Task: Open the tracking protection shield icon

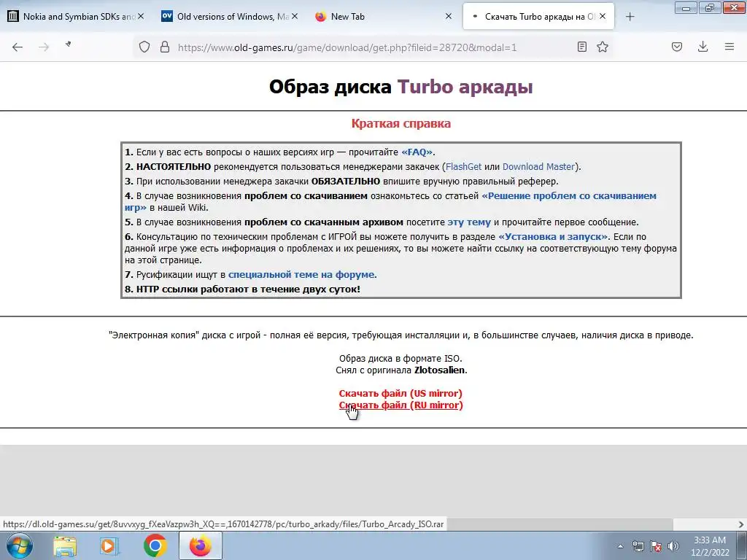Action: [144, 47]
